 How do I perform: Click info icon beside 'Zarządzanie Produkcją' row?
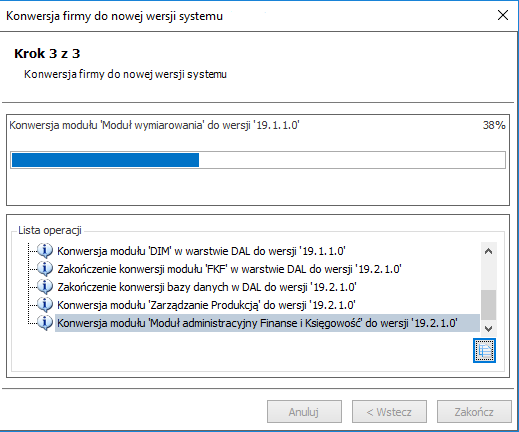point(45,304)
